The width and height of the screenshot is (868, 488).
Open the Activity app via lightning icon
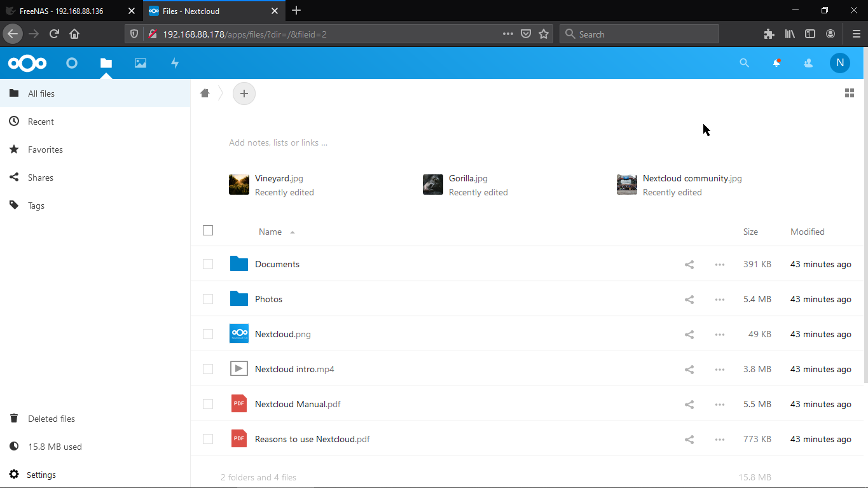click(174, 63)
